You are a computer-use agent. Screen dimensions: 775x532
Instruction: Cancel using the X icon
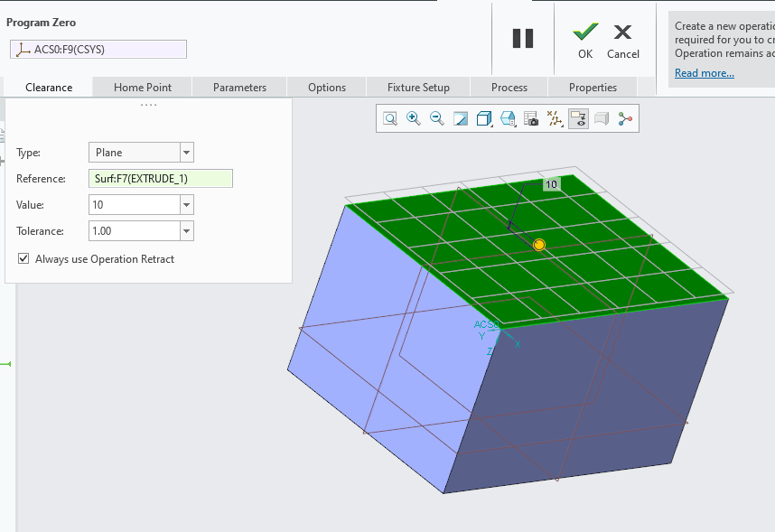click(622, 33)
